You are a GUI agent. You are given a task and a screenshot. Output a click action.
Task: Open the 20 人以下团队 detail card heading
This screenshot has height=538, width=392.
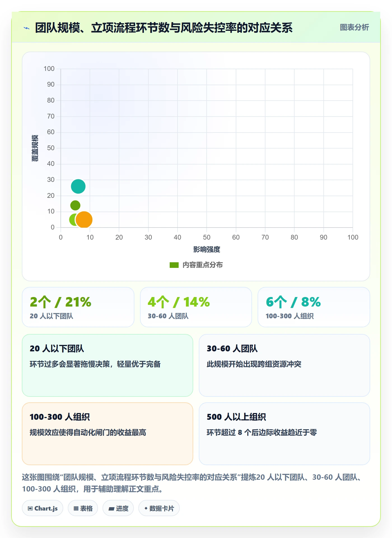pyautogui.click(x=57, y=349)
